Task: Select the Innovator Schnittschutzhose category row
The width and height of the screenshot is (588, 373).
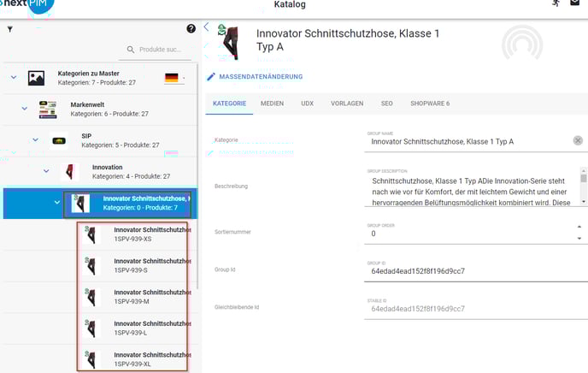Action: 100,203
